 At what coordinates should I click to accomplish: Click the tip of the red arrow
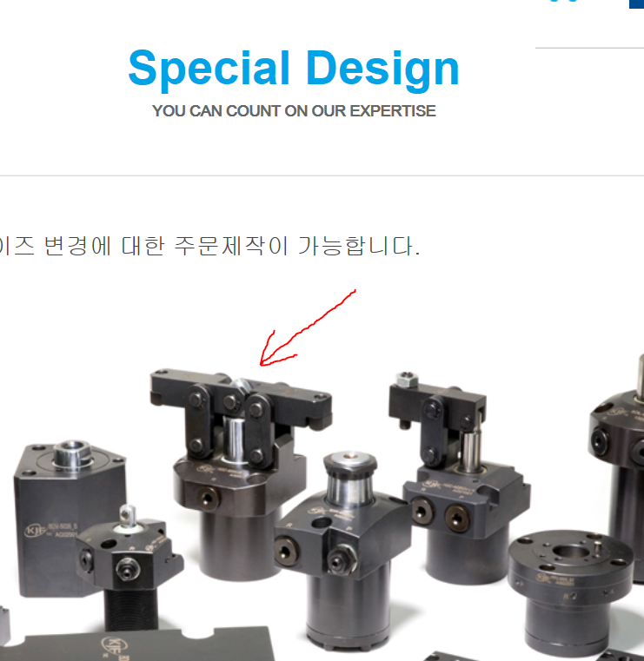coord(261,365)
